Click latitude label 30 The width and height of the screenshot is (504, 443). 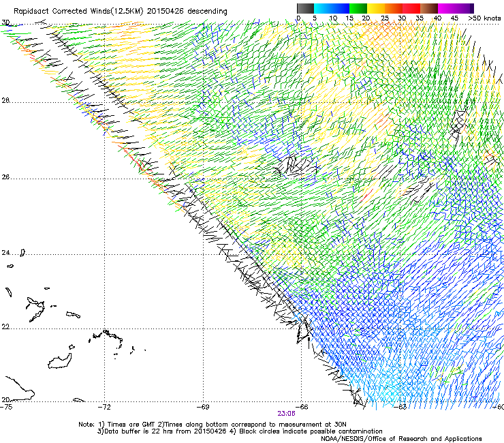click(x=5, y=22)
